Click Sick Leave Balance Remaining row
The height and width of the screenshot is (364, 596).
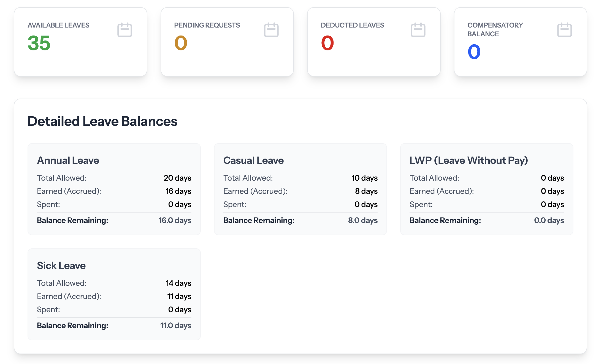[x=114, y=325]
